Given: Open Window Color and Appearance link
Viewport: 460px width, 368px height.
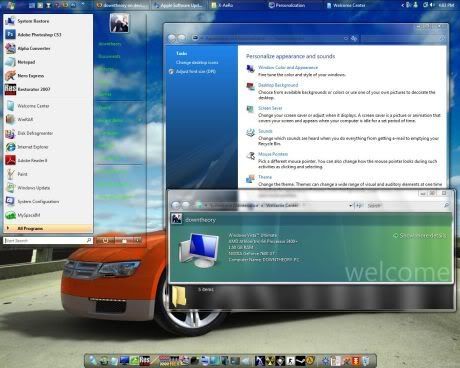Looking at the screenshot, I should tap(288, 68).
